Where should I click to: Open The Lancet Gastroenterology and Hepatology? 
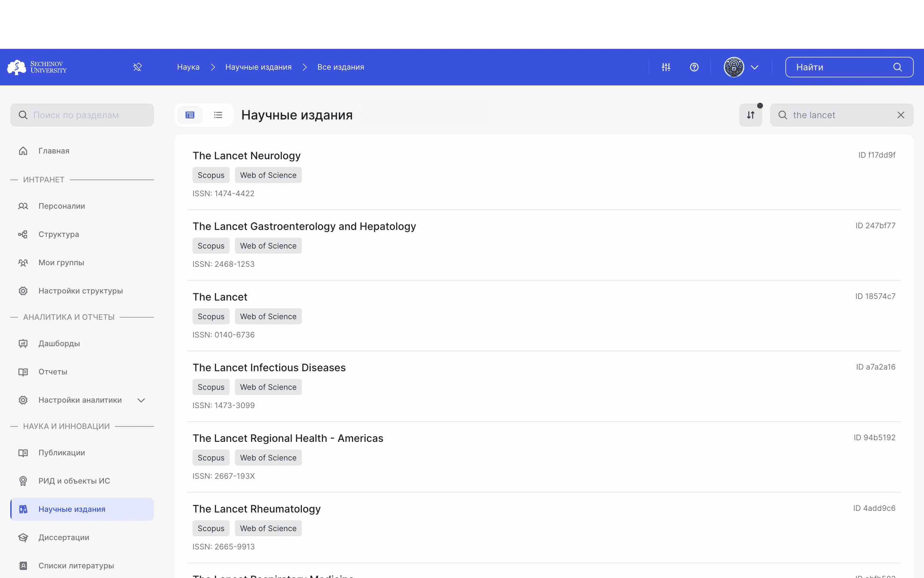[x=304, y=227]
